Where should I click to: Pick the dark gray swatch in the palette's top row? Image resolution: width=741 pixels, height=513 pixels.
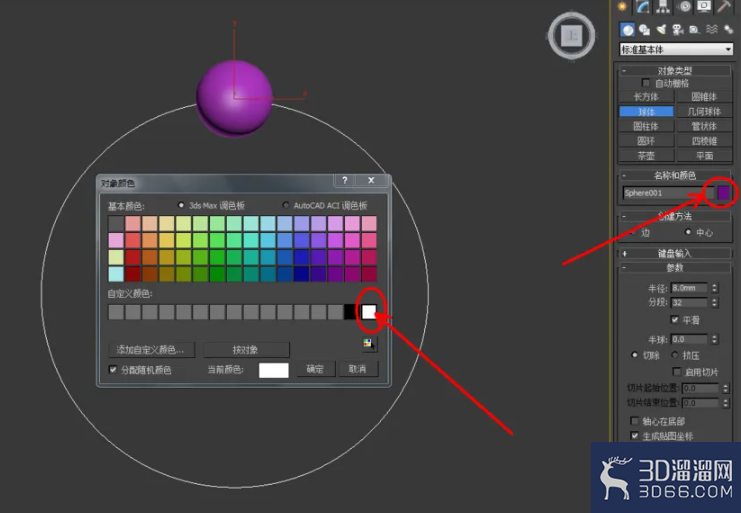tap(116, 223)
